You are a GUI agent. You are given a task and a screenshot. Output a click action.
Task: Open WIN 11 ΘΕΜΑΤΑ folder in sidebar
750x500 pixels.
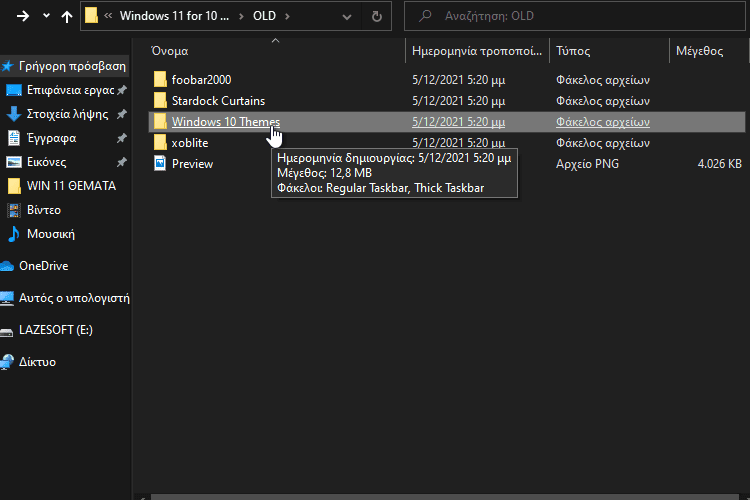71,186
